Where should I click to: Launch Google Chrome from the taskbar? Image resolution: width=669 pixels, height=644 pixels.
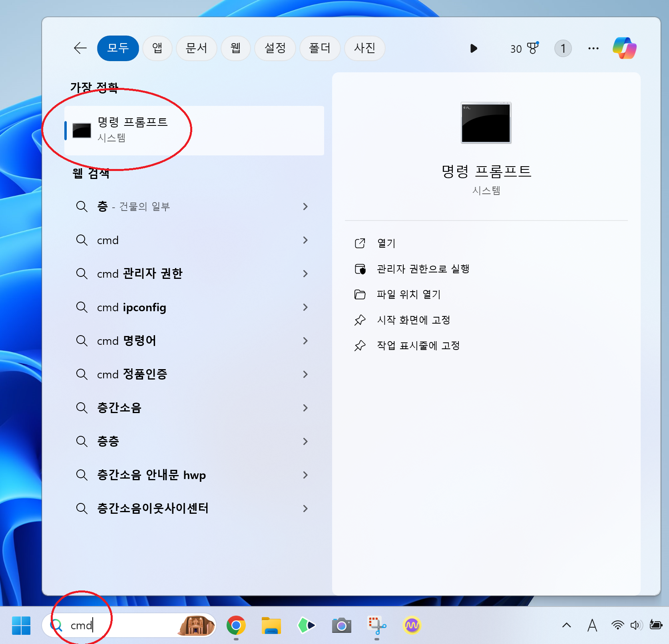tap(236, 625)
